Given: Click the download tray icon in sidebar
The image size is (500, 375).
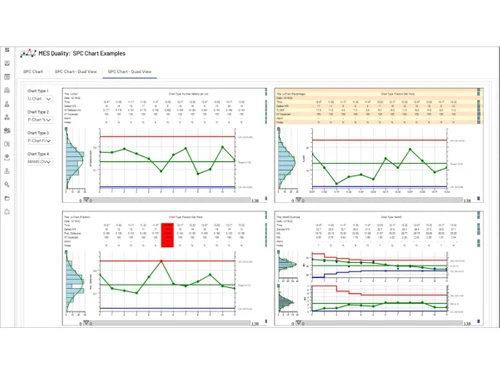Looking at the screenshot, I should (x=7, y=157).
